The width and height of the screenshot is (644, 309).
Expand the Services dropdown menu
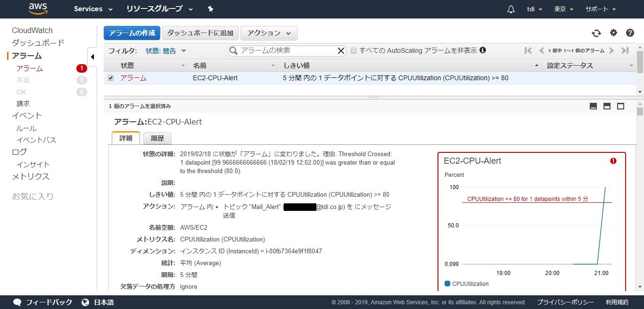[93, 9]
